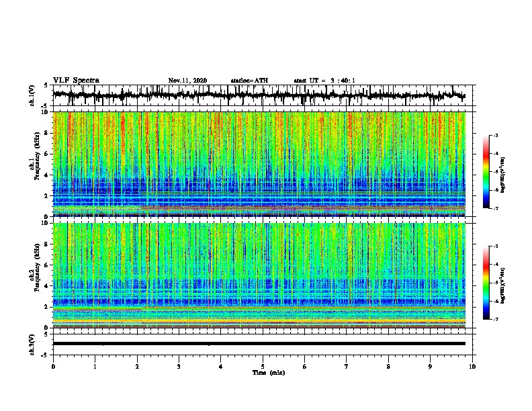
Task: Select the date text "Nov.11, 2020"
Action: tap(187, 81)
